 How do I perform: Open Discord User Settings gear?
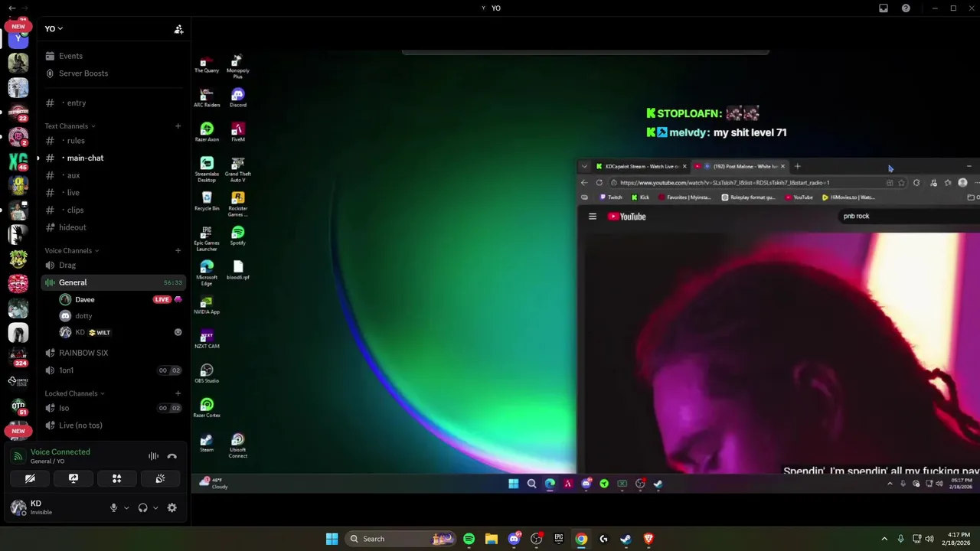point(171,507)
